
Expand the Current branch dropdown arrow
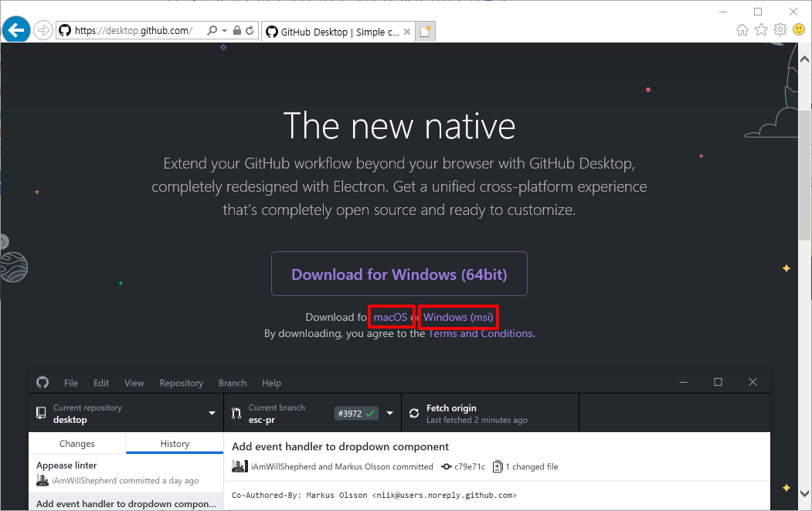click(x=390, y=413)
